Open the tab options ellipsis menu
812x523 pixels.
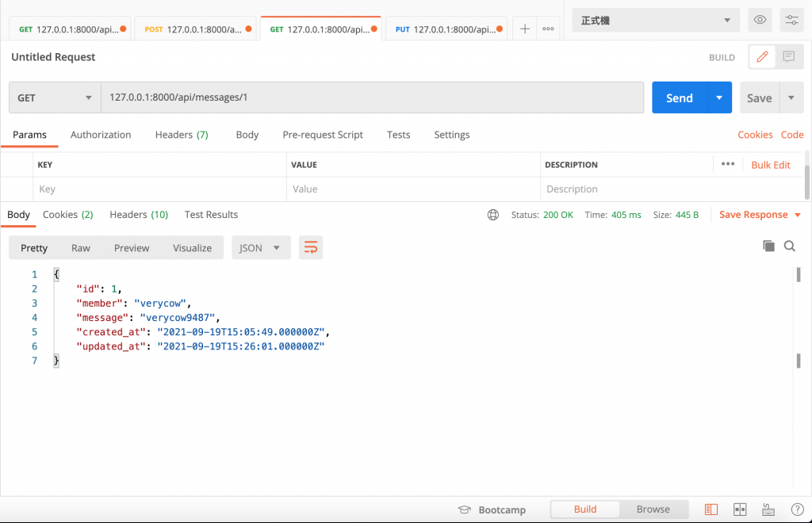[x=548, y=29]
